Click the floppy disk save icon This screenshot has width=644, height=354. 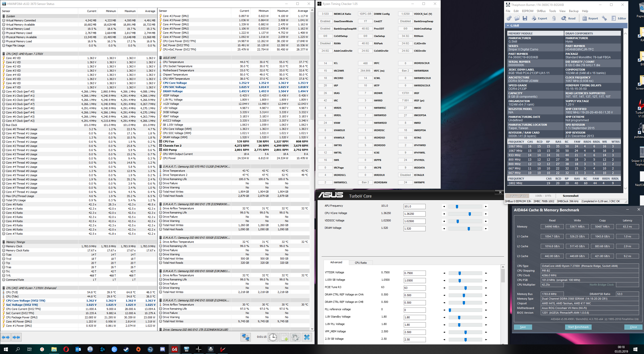point(525,18)
